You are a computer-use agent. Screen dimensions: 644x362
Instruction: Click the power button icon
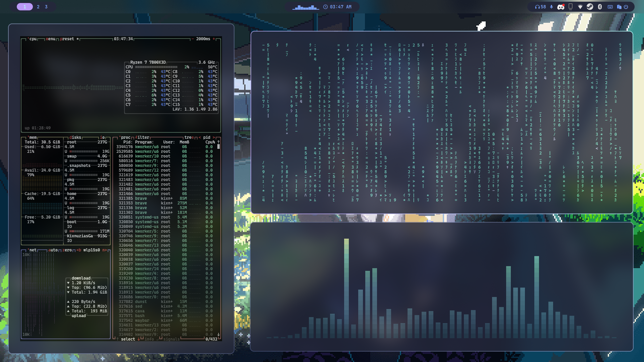click(626, 7)
